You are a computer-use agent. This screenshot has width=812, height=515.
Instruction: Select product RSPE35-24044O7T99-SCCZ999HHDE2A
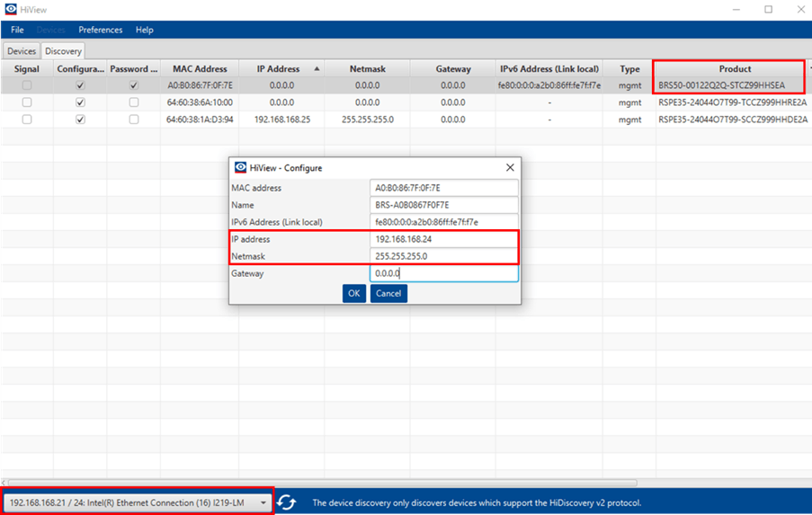(733, 120)
